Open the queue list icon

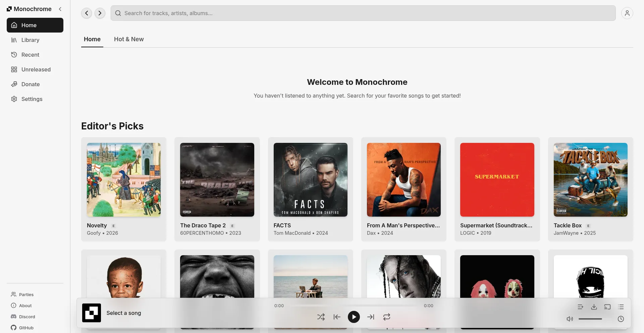pos(621,307)
